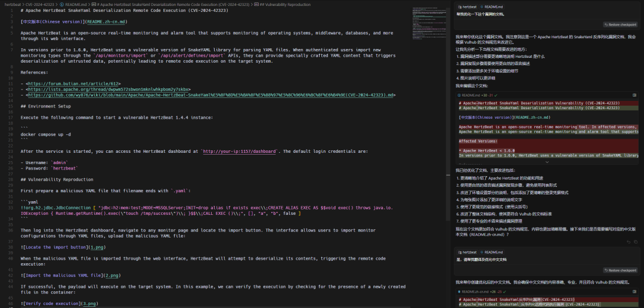Click the ## Environment Setup heading line
This screenshot has width=644, height=308.
[x=45, y=106]
